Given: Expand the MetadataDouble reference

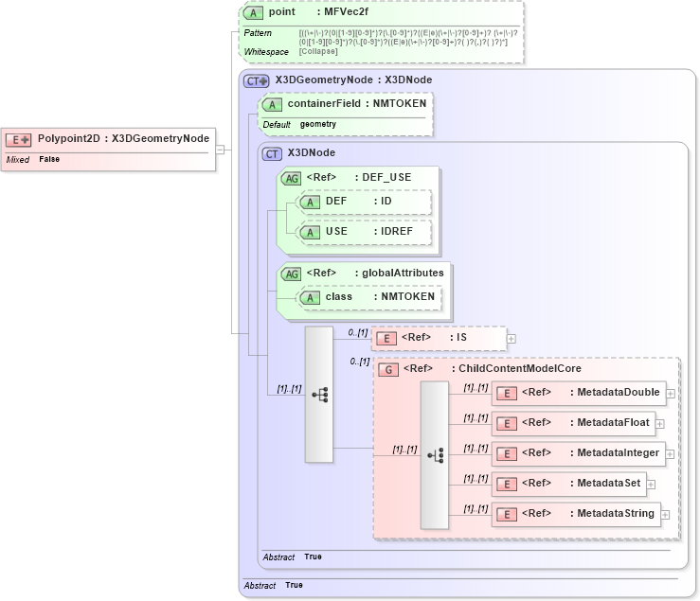Looking at the screenshot, I should pos(671,394).
